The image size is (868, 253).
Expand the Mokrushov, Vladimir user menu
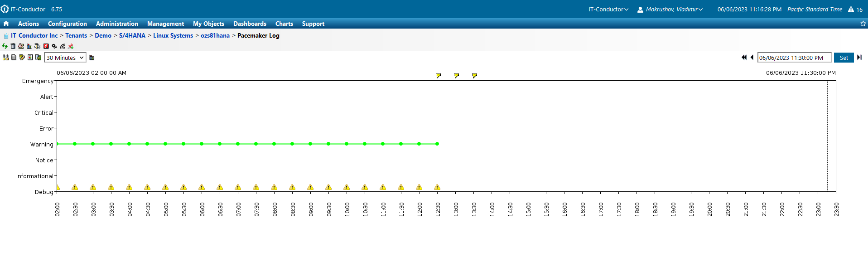670,10
